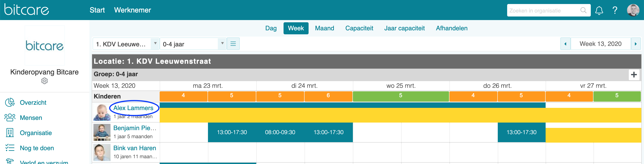Click the Zoeken in organisatie search field
The width and height of the screenshot is (644, 164).
(x=543, y=10)
